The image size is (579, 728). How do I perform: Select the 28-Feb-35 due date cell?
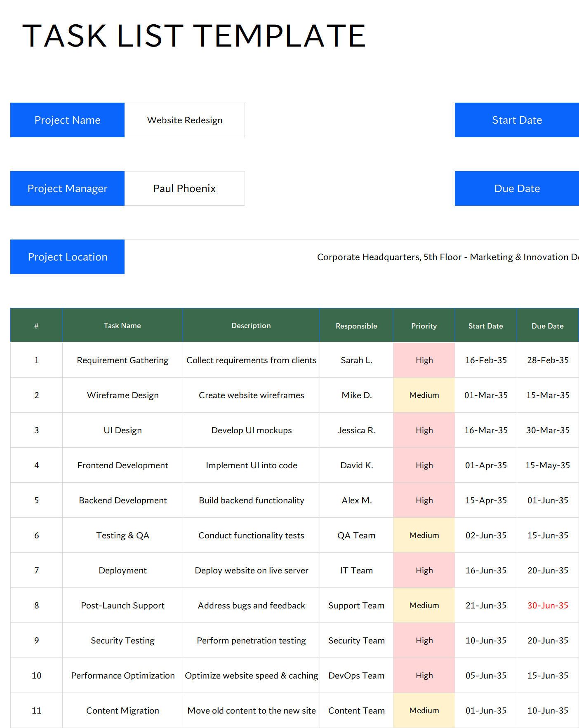coord(548,360)
